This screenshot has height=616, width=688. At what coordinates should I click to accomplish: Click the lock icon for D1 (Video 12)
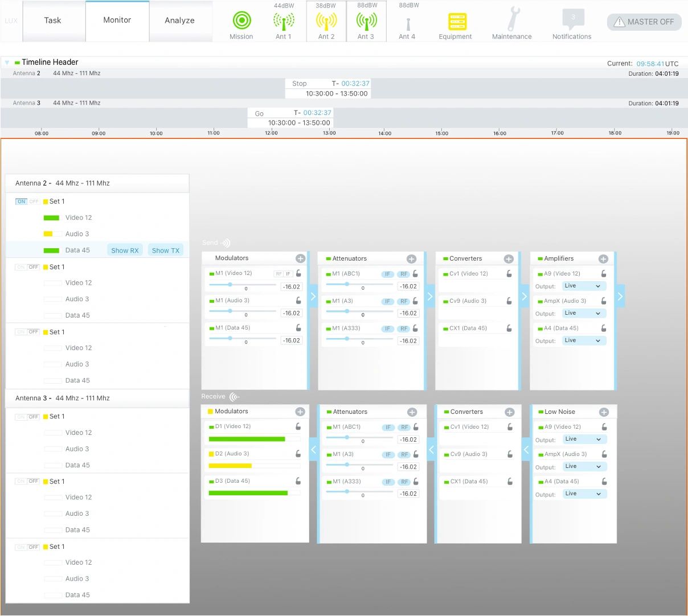click(x=298, y=426)
